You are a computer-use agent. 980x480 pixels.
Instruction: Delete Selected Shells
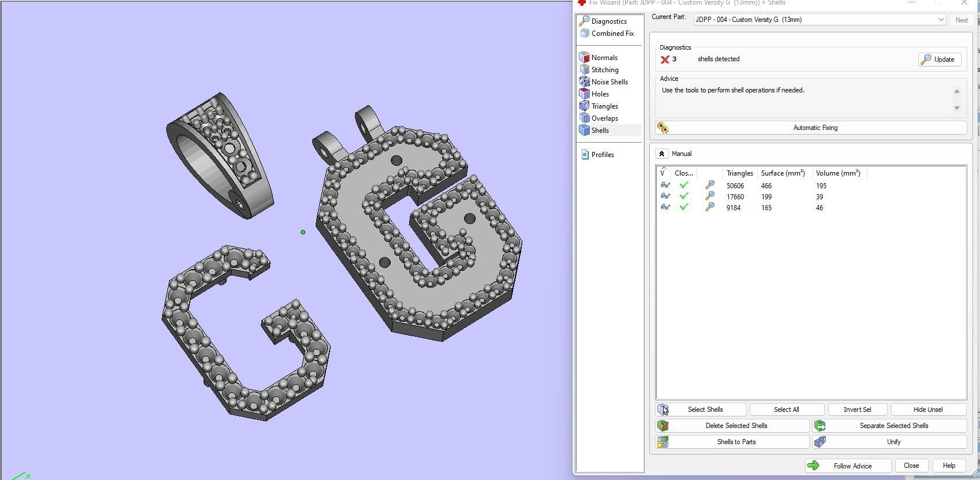pos(732,426)
